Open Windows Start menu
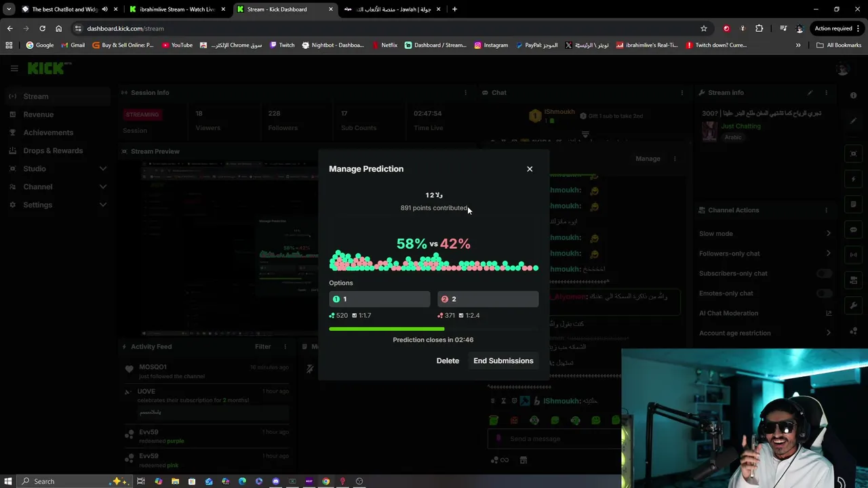This screenshot has height=488, width=868. tap(7, 481)
